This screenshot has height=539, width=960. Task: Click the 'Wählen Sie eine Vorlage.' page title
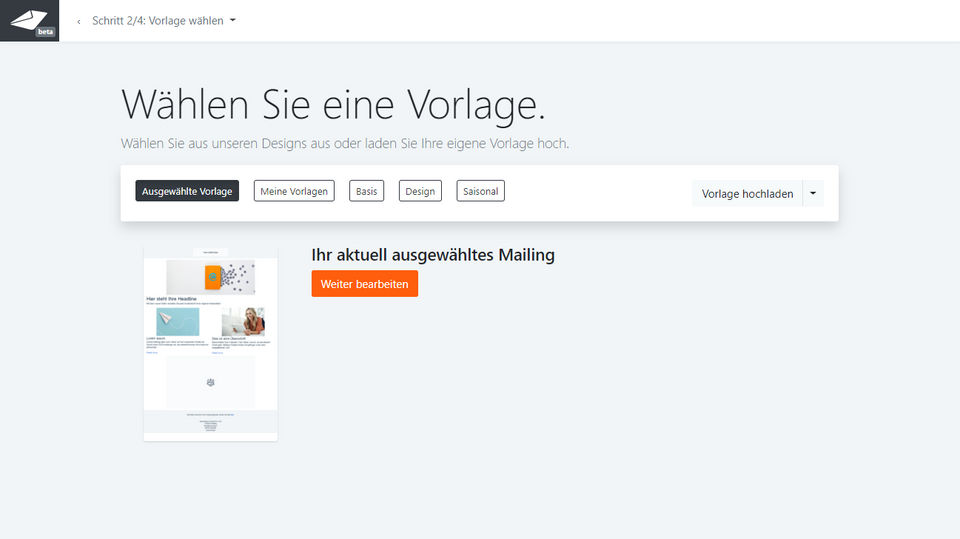(x=332, y=105)
